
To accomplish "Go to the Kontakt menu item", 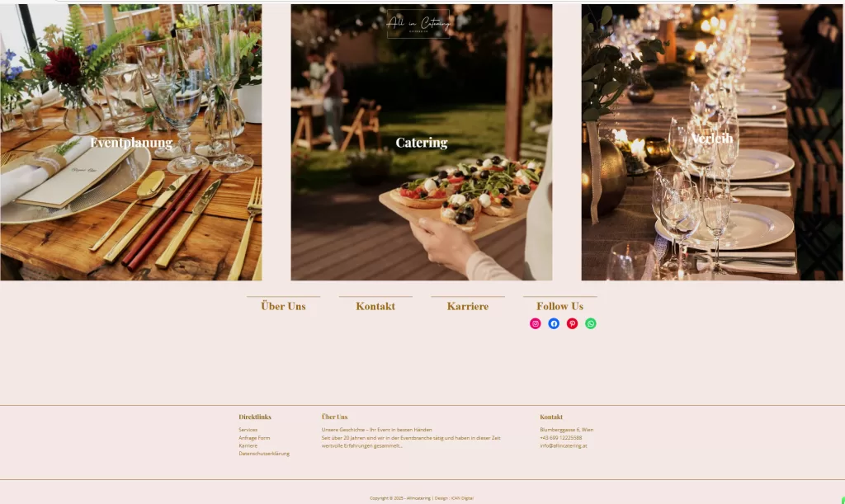I will tap(375, 306).
